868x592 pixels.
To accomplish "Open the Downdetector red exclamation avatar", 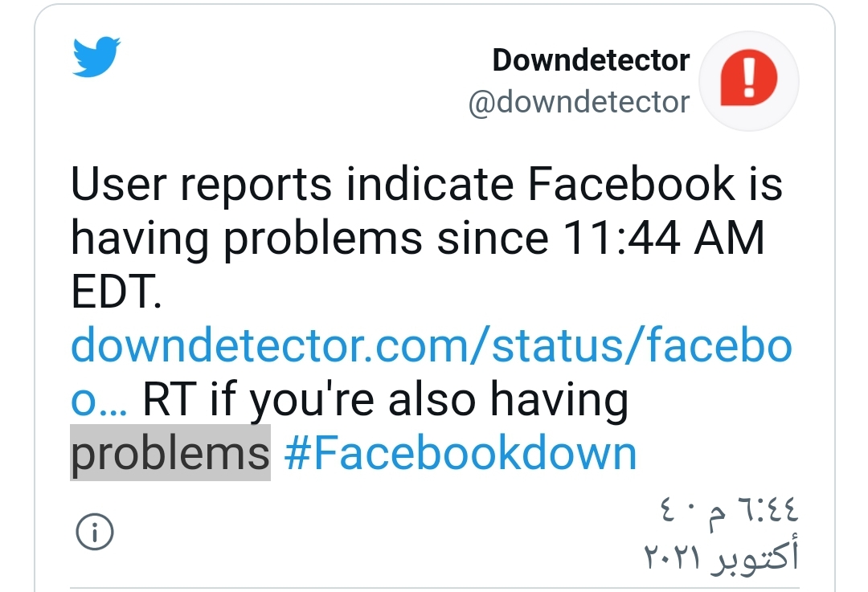I will (x=749, y=80).
